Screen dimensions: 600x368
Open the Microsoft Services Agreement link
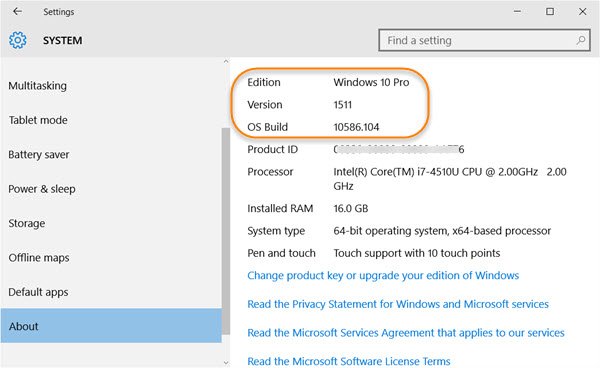tap(406, 333)
